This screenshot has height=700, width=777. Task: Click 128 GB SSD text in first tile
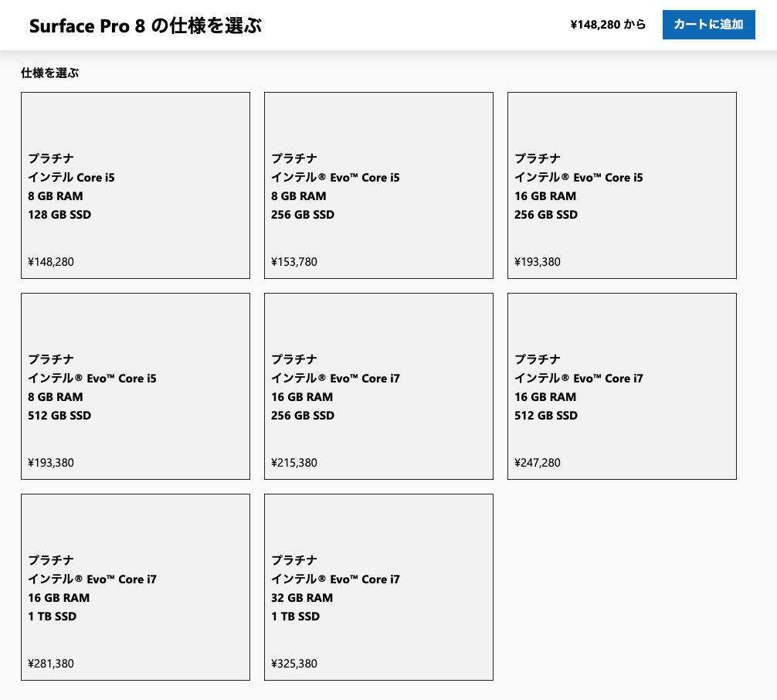click(x=59, y=215)
